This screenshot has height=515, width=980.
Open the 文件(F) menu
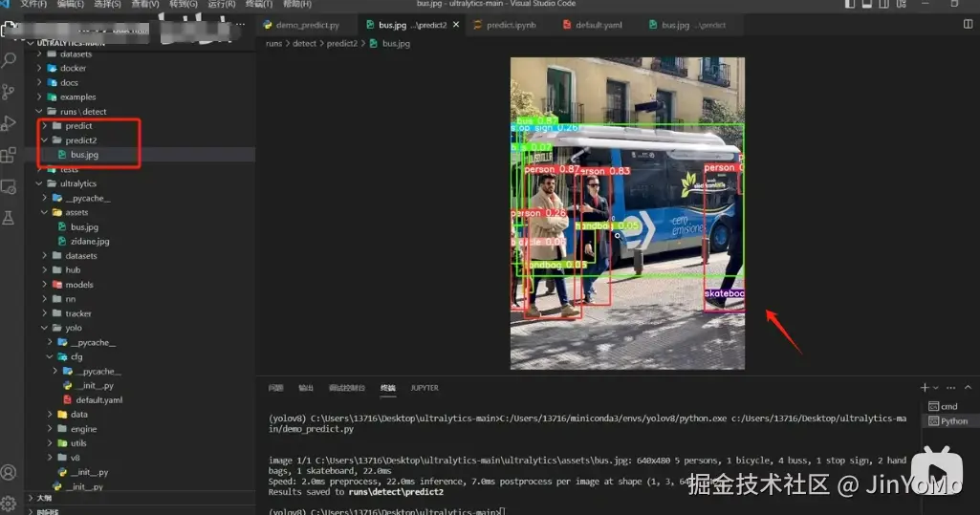[33, 4]
